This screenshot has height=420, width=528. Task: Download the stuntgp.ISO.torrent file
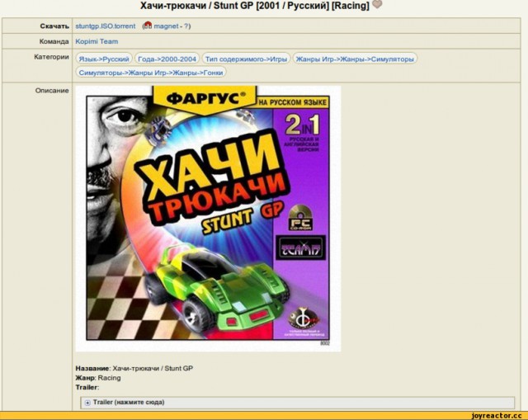pyautogui.click(x=106, y=26)
